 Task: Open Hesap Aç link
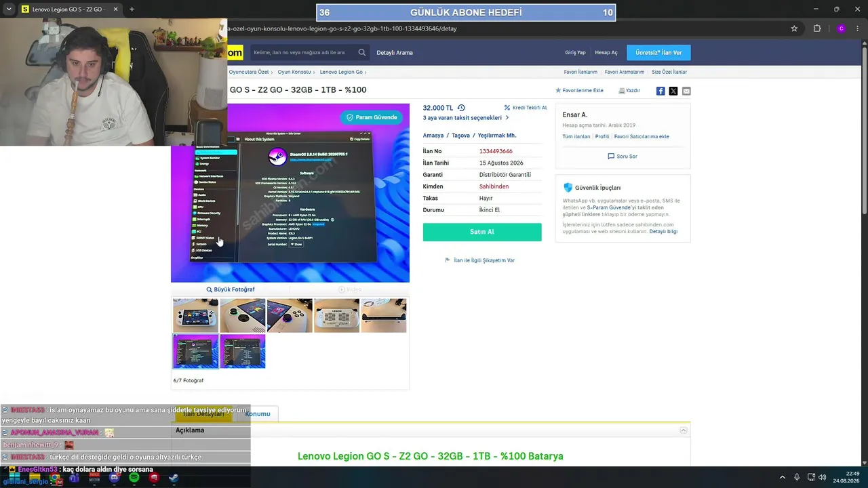(x=606, y=52)
